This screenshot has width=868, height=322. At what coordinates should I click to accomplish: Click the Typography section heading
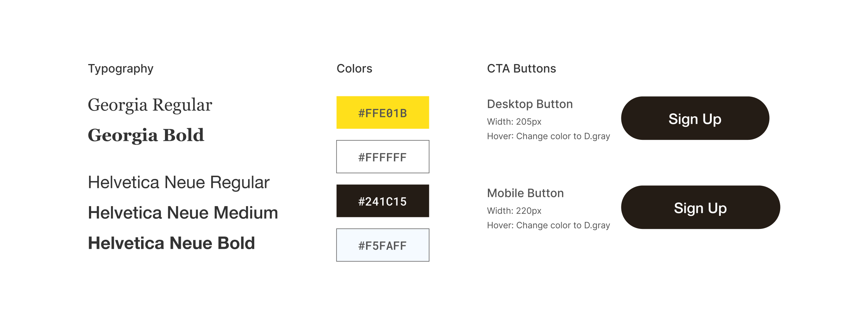click(120, 69)
